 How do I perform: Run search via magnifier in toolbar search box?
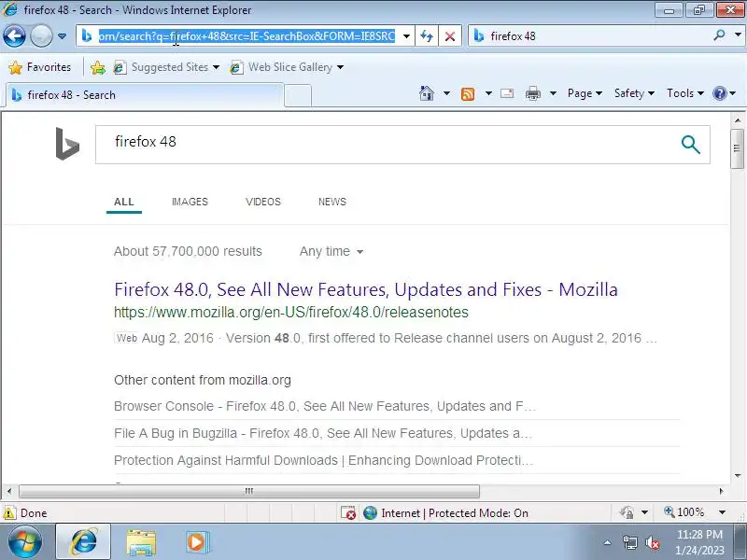click(719, 35)
